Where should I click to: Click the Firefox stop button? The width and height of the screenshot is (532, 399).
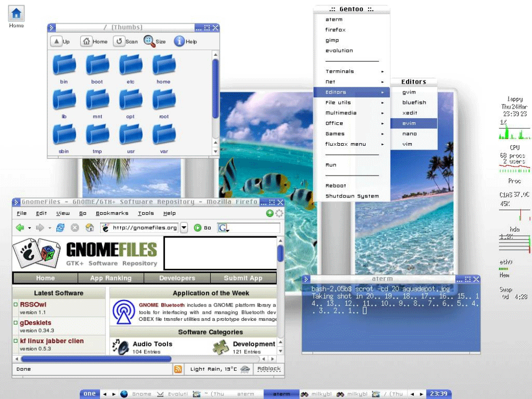74,228
